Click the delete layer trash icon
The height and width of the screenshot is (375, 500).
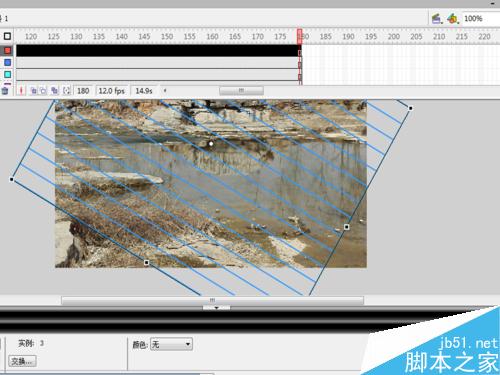click(5, 90)
